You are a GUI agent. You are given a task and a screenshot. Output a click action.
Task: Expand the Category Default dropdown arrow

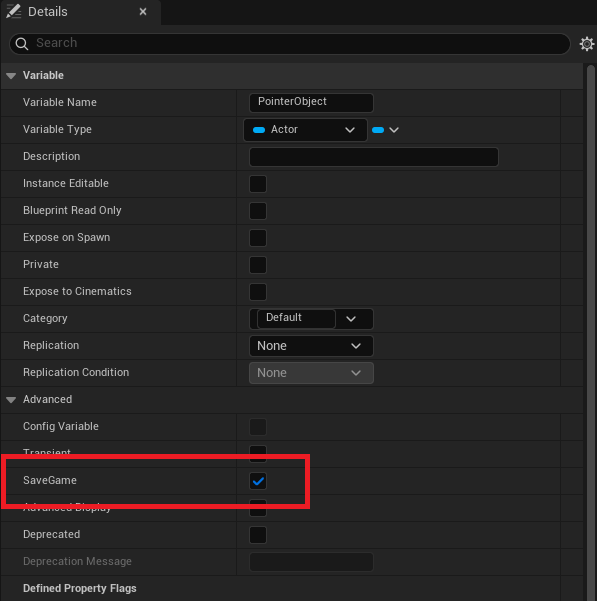(351, 319)
